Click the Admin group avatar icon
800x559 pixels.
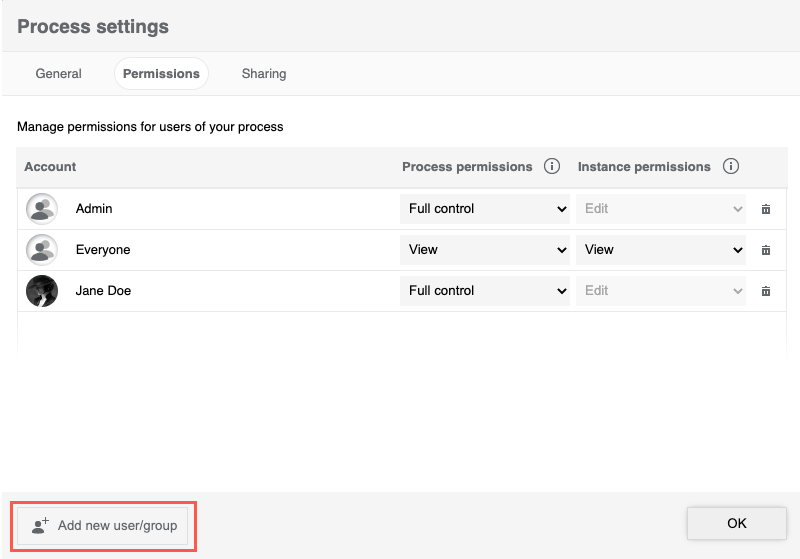41,209
